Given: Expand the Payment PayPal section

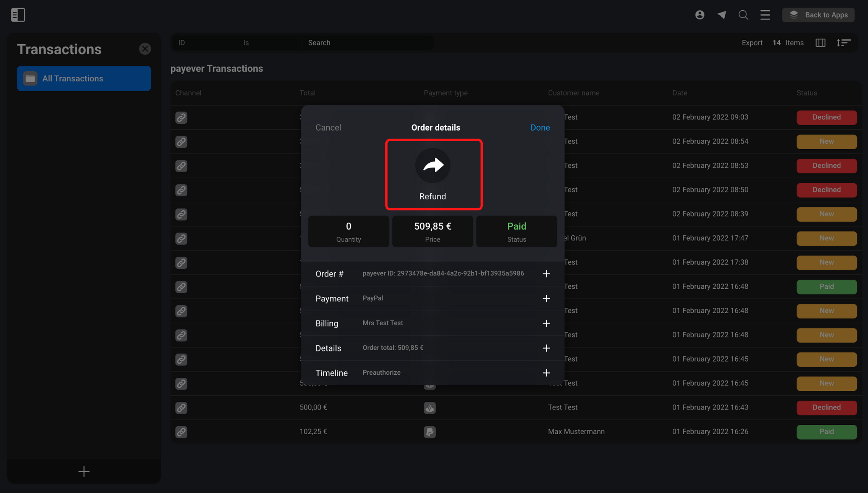Looking at the screenshot, I should click(x=546, y=299).
